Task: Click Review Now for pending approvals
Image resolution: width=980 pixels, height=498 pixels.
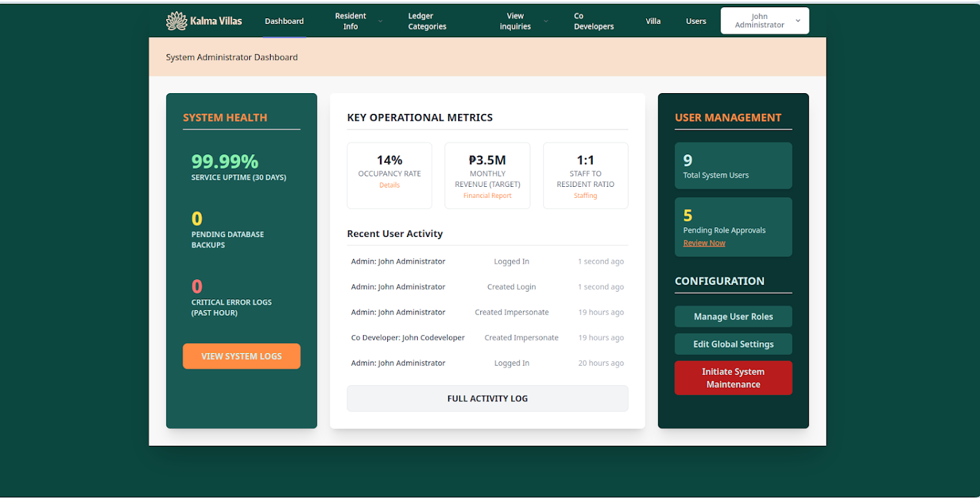Action: (x=704, y=243)
